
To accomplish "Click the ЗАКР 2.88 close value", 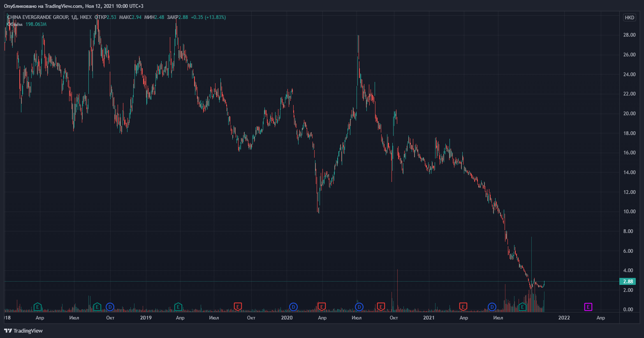I will tap(178, 17).
